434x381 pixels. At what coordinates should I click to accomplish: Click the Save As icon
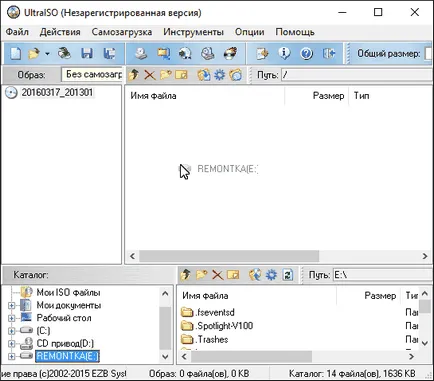[x=109, y=53]
